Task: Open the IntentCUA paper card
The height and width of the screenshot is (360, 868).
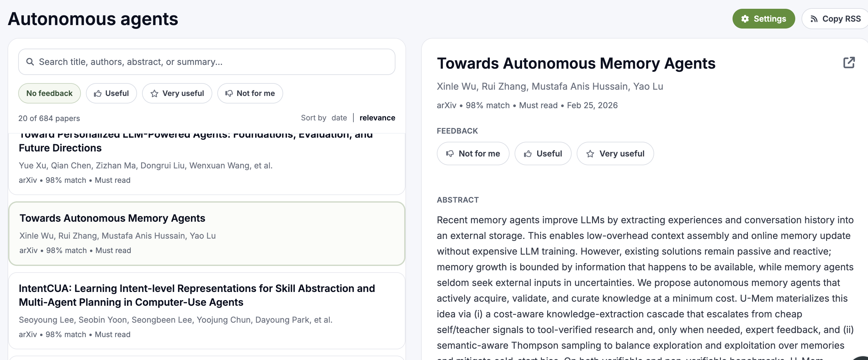Action: (x=207, y=311)
